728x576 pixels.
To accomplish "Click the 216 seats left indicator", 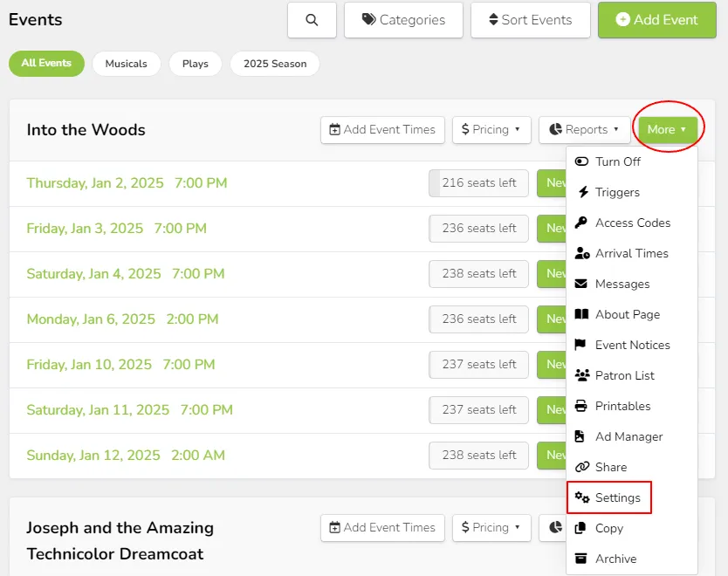I will 478,183.
